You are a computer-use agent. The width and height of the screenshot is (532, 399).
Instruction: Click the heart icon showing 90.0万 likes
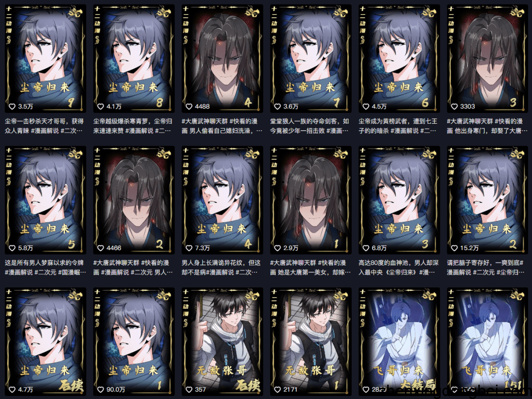click(100, 390)
